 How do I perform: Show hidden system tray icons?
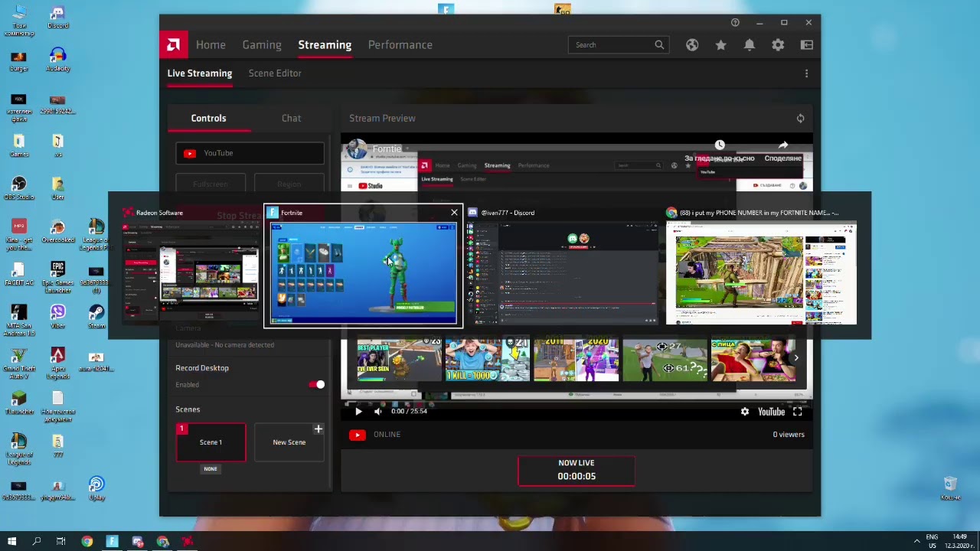pos(916,541)
